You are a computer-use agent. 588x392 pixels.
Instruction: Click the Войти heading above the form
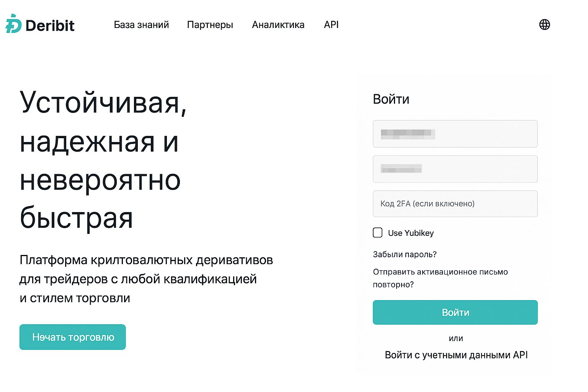(391, 99)
